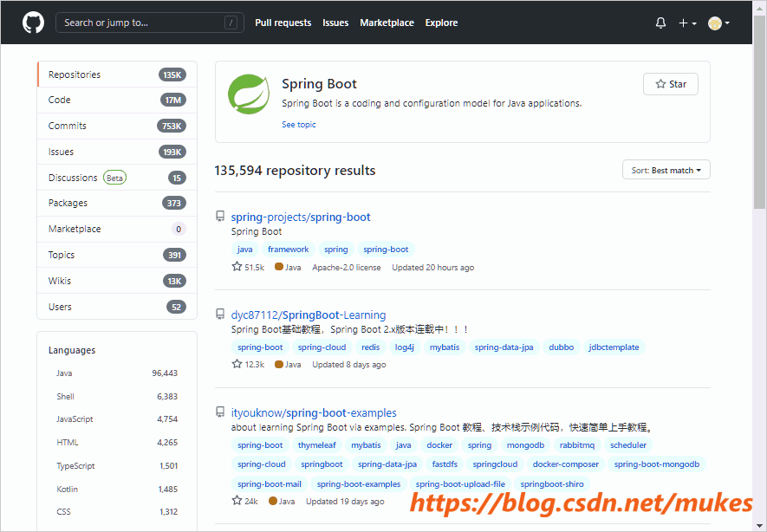The height and width of the screenshot is (532, 767).
Task: Show Commits search results
Action: click(117, 126)
